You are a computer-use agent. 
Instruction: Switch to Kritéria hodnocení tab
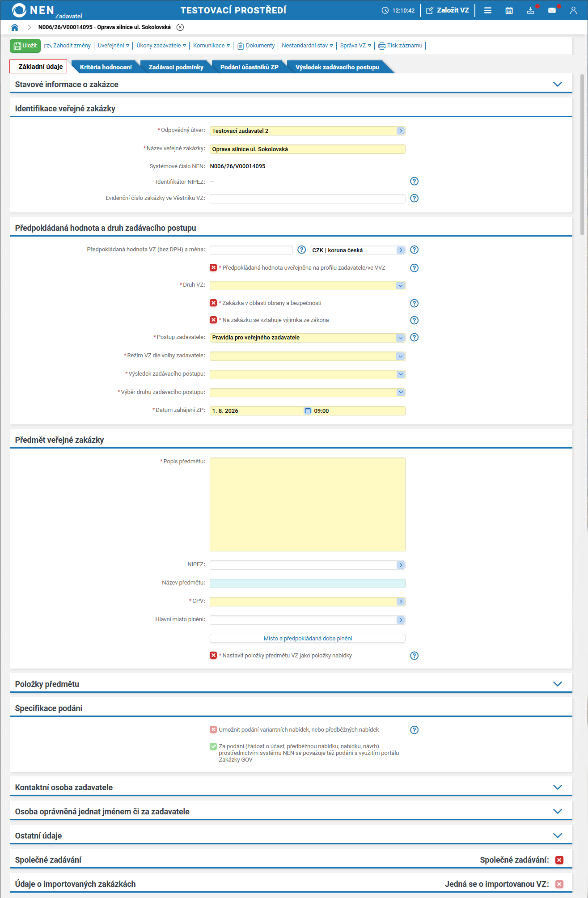(106, 67)
